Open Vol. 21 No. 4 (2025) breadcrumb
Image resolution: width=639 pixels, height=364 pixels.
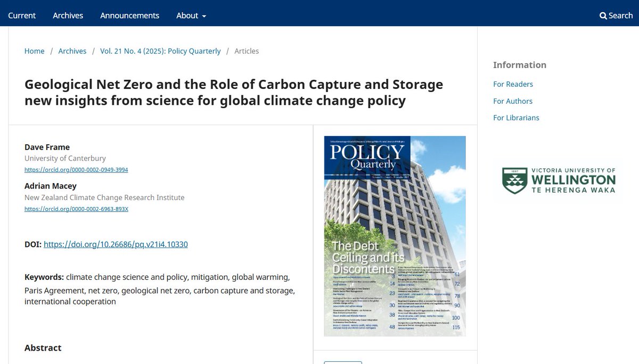pyautogui.click(x=160, y=51)
